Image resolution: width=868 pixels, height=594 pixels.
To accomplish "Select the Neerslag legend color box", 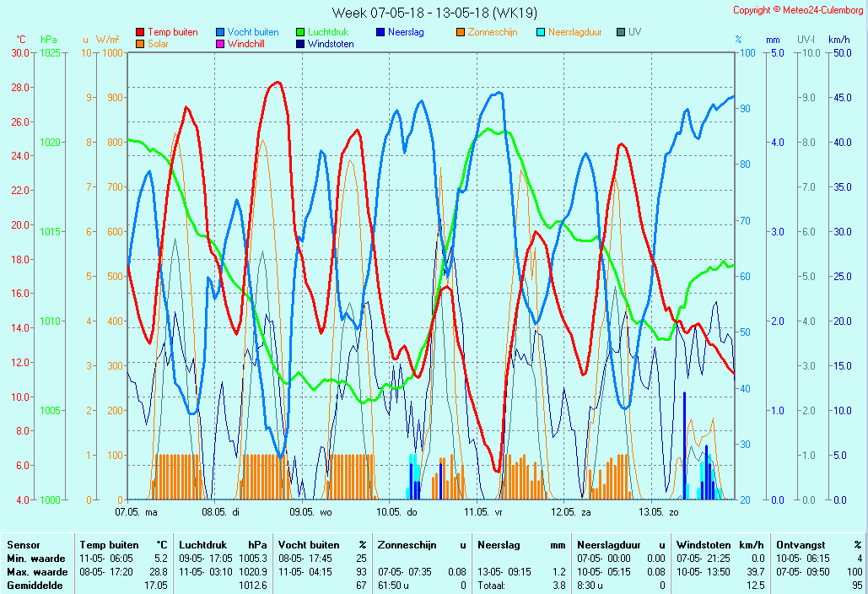I will click(380, 33).
